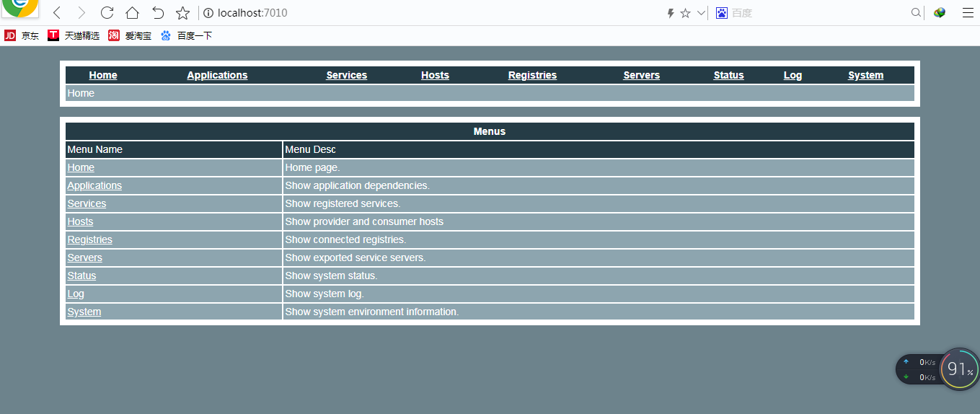Reload the page with refresh icon
980x414 pixels.
pos(107,13)
